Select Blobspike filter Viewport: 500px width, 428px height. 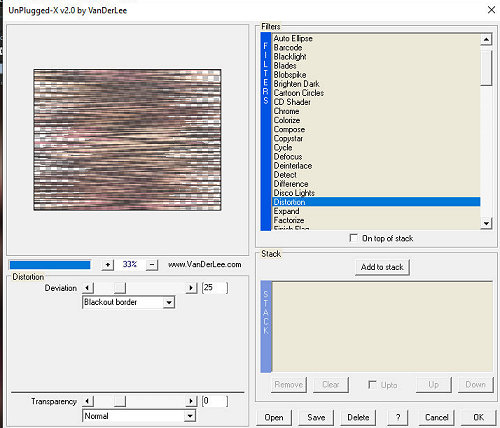376,75
